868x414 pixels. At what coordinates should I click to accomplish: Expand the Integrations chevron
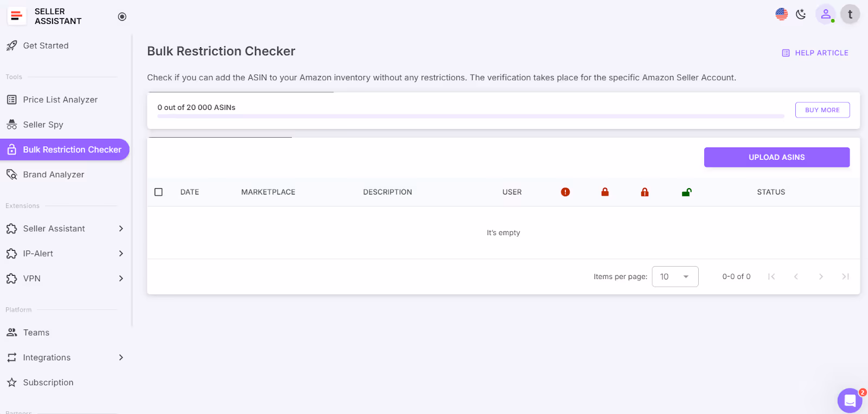click(121, 358)
